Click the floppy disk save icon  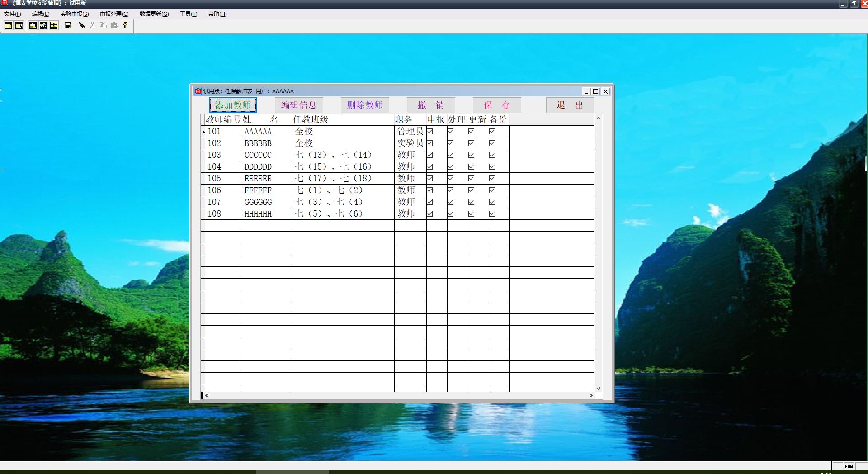68,25
